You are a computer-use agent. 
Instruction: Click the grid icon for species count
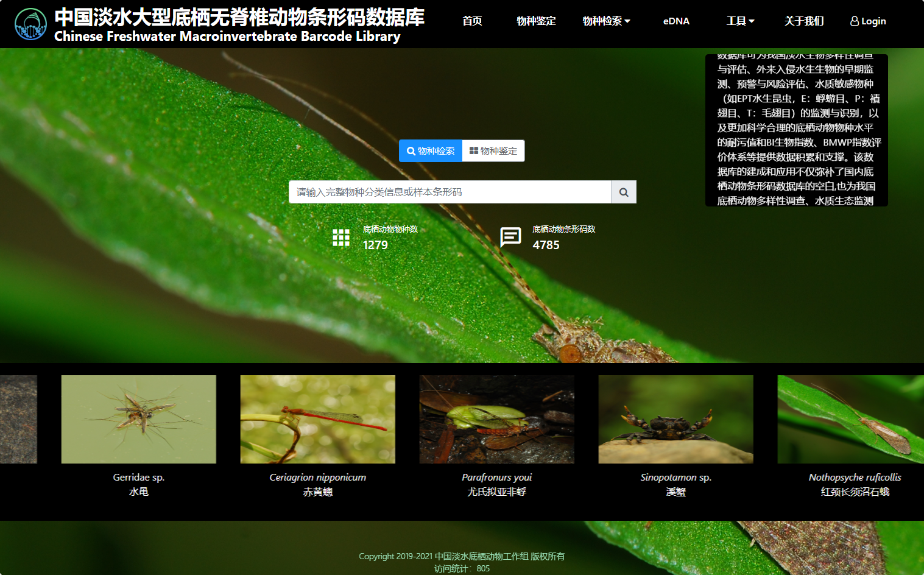(x=341, y=238)
